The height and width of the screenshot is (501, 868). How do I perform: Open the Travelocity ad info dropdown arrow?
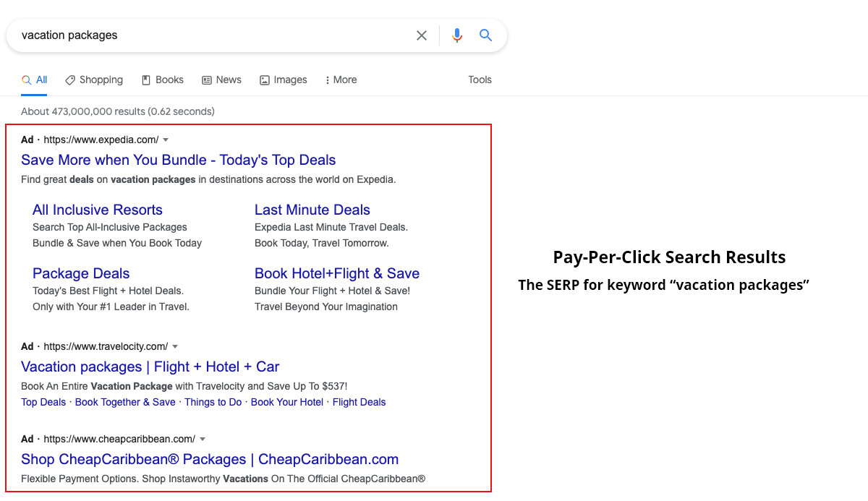click(x=176, y=346)
